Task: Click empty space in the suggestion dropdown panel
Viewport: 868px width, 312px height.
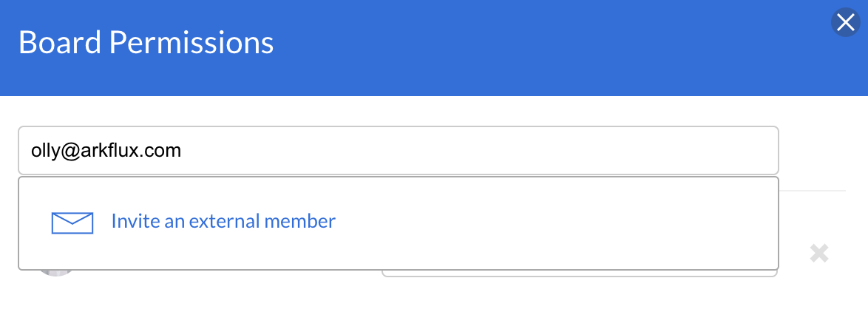Action: [x=555, y=223]
